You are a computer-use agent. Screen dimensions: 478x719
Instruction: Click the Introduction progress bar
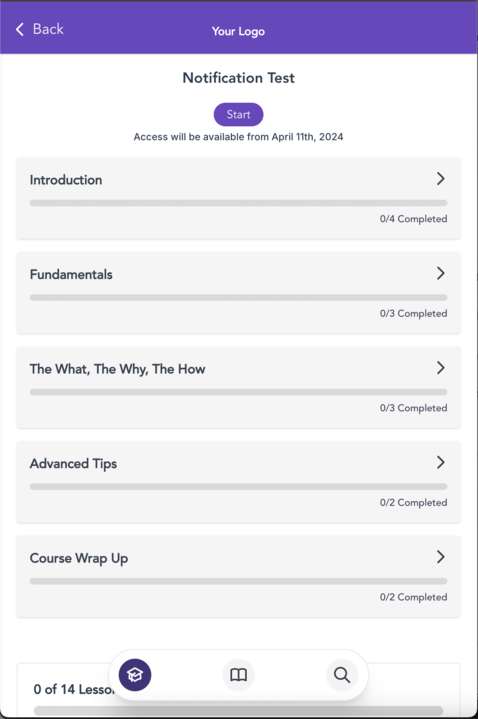[239, 203]
